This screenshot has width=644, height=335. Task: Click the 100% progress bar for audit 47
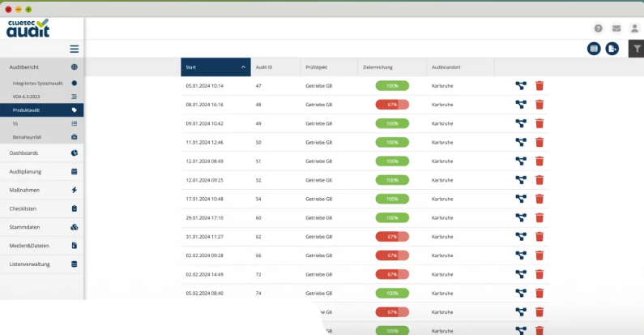coord(392,85)
